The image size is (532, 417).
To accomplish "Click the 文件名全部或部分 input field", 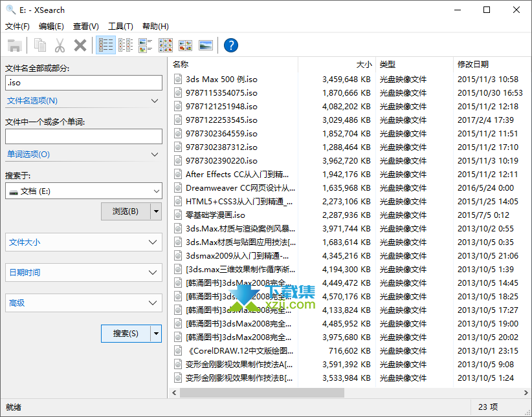I will point(83,83).
